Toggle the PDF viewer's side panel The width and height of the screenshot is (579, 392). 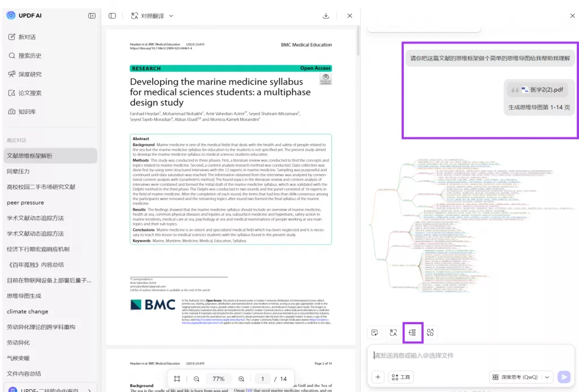click(x=113, y=16)
